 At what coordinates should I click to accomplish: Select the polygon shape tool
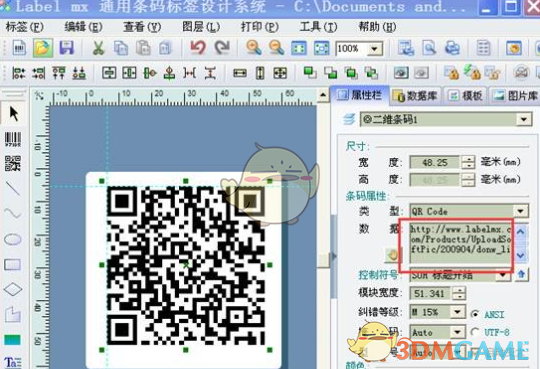[x=13, y=314]
